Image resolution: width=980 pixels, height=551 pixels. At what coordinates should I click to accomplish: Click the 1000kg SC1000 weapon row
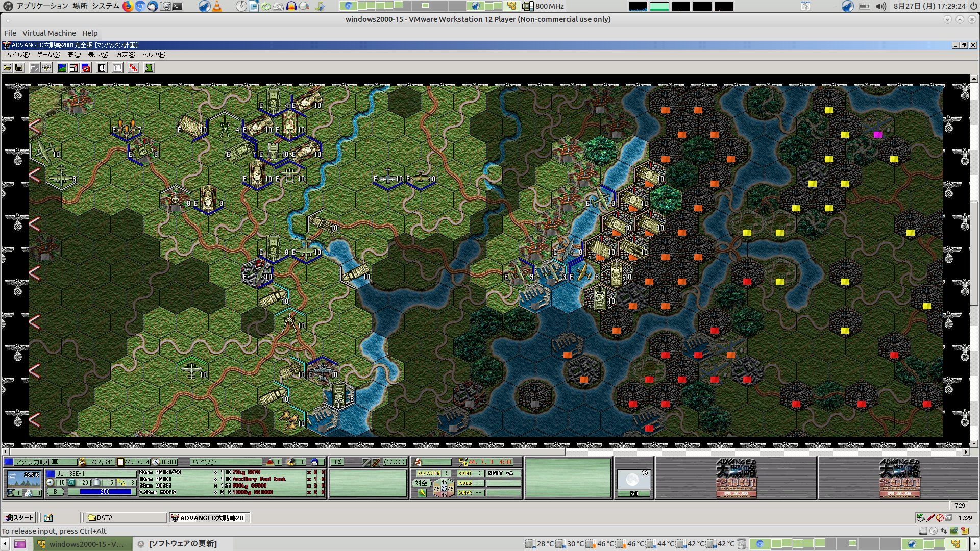[279, 492]
